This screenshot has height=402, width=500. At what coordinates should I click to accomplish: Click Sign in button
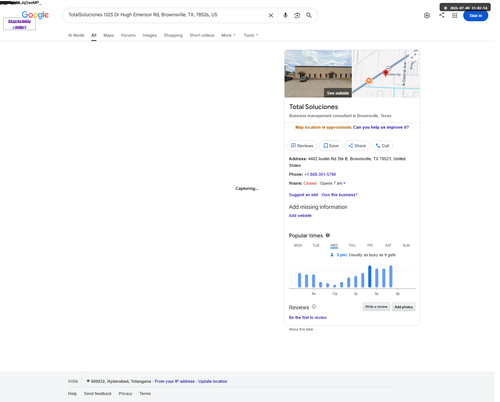(475, 16)
